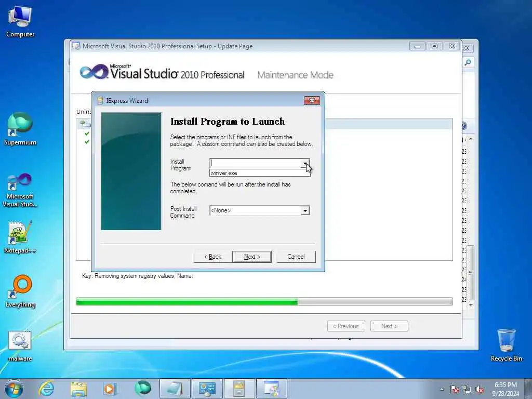The image size is (532, 399).
Task: Click the search magnifier in background window
Action: (x=468, y=62)
